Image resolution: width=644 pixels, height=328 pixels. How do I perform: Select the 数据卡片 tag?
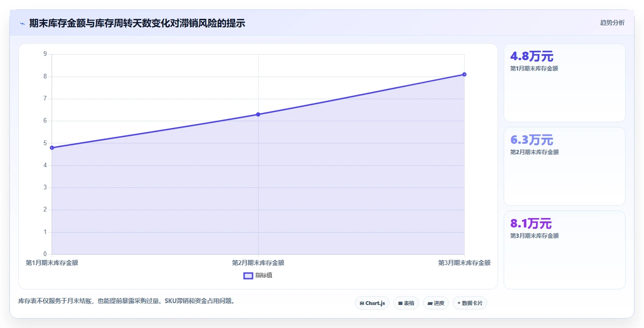(x=469, y=303)
